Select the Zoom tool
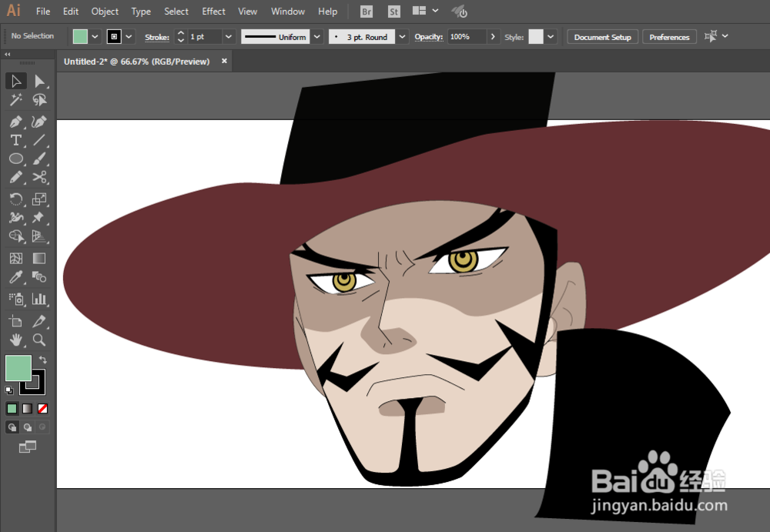The height and width of the screenshot is (532, 770). 39,340
